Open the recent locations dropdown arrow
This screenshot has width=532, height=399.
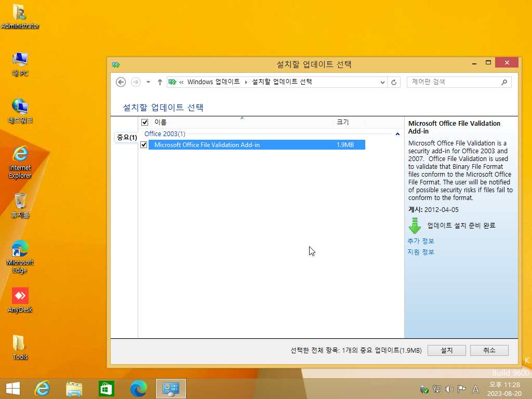click(148, 82)
